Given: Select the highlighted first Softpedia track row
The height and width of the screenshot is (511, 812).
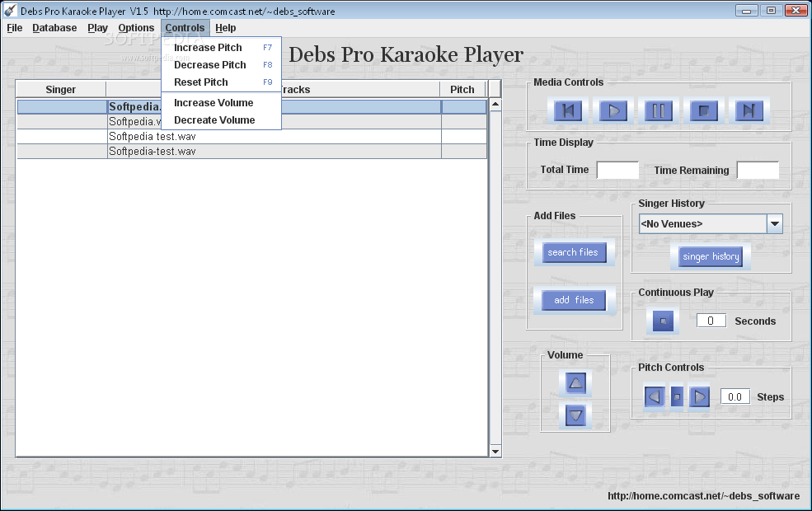Looking at the screenshot, I should (x=251, y=106).
